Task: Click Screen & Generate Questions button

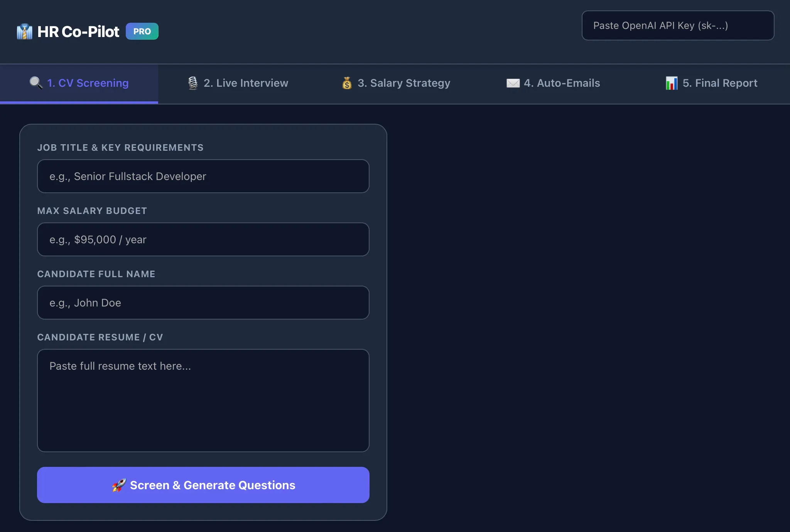Action: click(x=203, y=485)
